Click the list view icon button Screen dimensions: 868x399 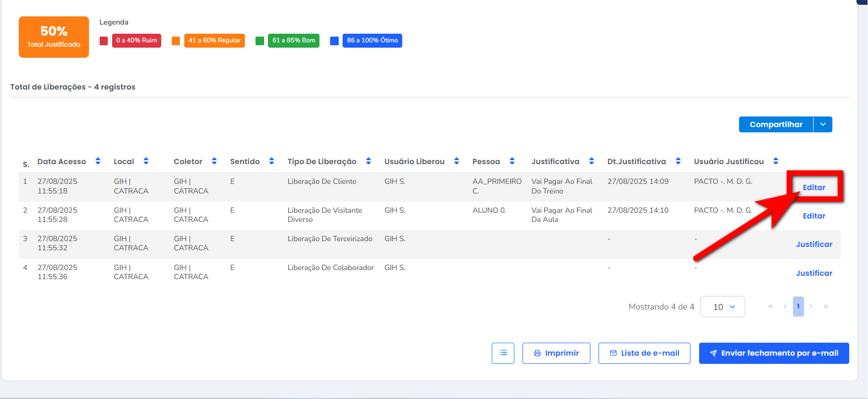503,353
